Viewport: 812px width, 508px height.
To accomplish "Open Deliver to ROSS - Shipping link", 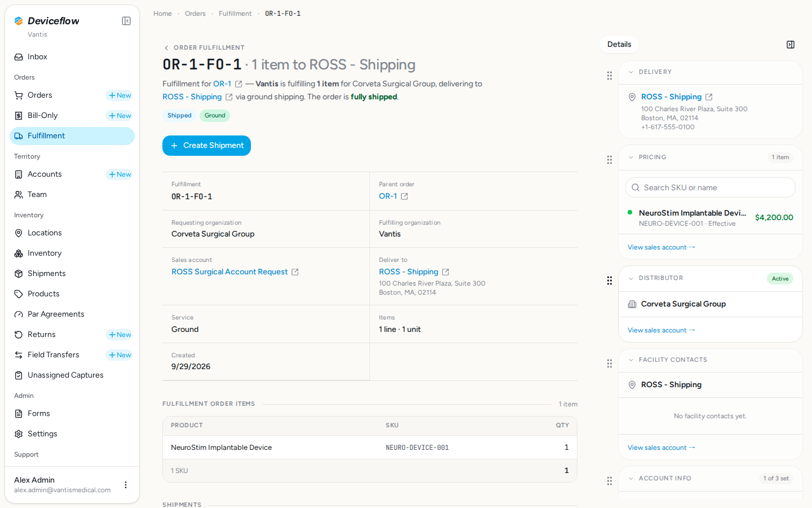I will 408,272.
